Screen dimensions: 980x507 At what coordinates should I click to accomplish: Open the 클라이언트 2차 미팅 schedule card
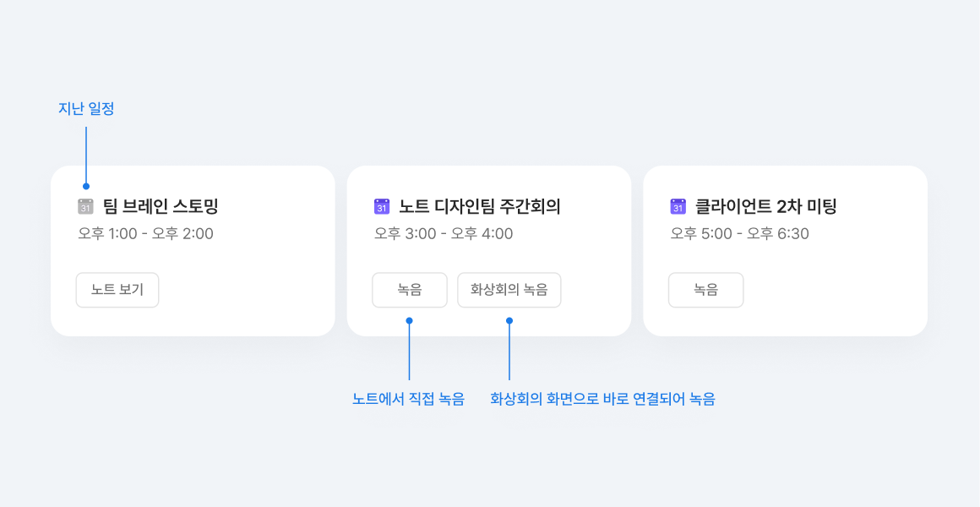point(786,251)
